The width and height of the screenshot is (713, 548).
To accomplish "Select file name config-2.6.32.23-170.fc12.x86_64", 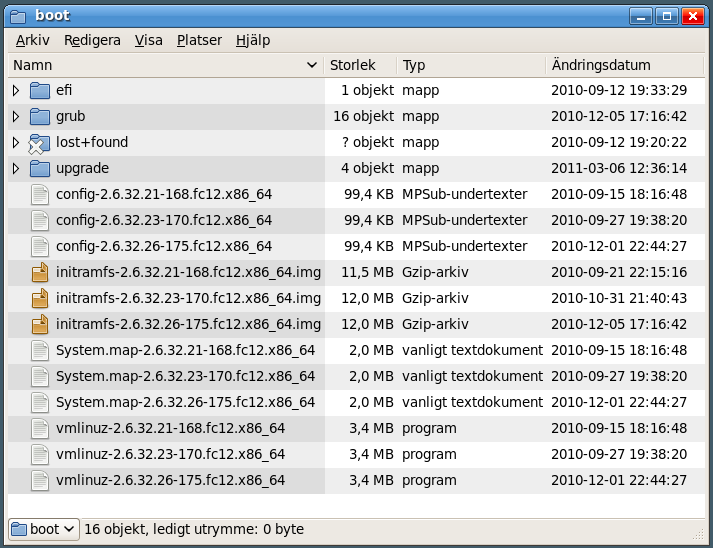I will (164, 221).
